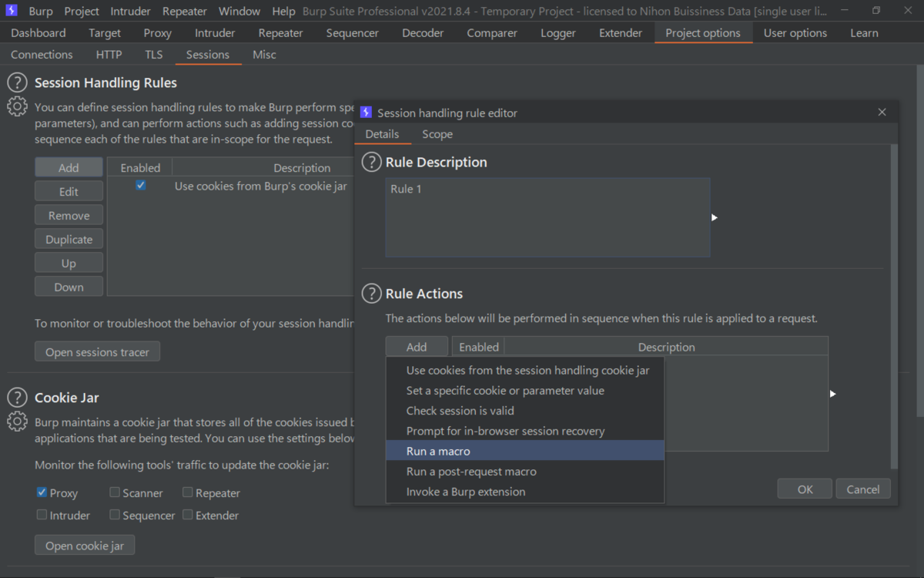The image size is (924, 578).
Task: Choose 'Check session is valid' action
Action: (x=525, y=411)
